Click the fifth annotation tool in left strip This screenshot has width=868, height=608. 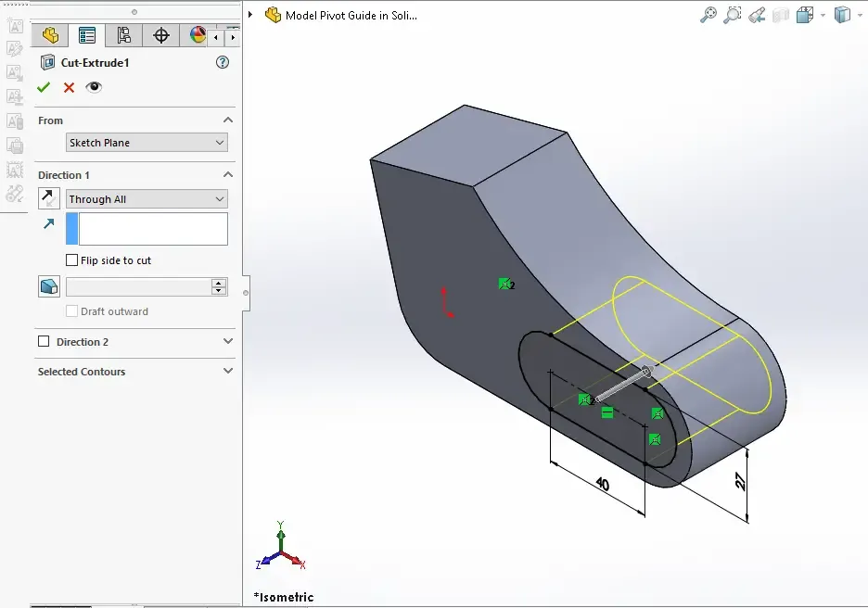(15, 121)
